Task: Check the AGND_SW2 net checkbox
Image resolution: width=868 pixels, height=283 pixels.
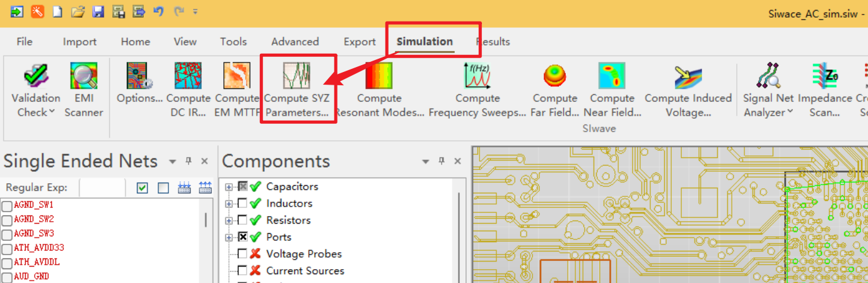Action: tap(7, 220)
